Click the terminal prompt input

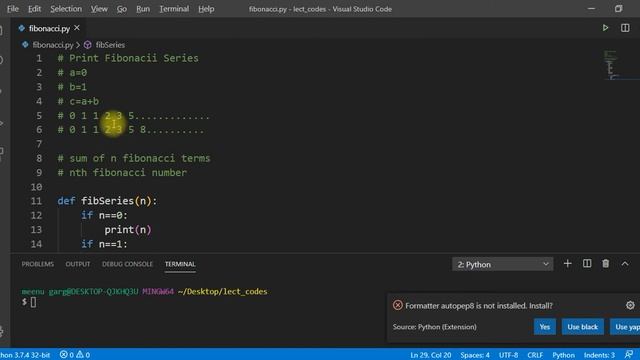coord(33,302)
